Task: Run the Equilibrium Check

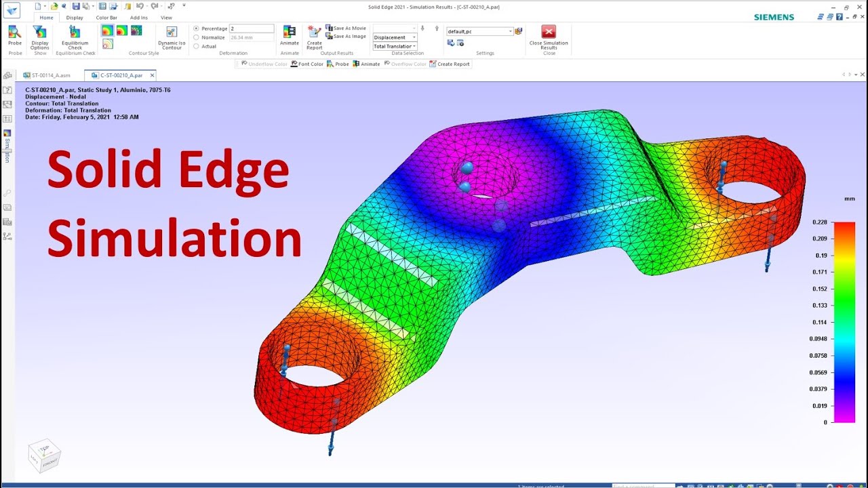Action: click(75, 37)
